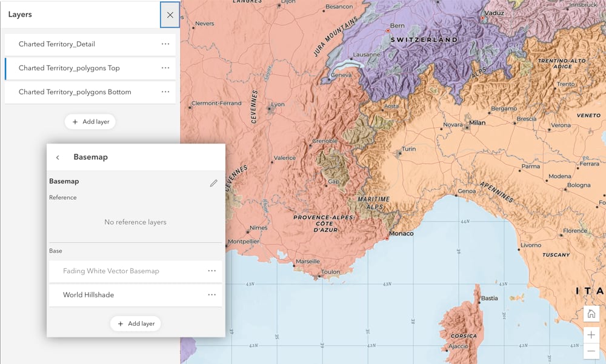606x364 pixels.
Task: Click the Monaco label on the map
Action: tap(401, 233)
